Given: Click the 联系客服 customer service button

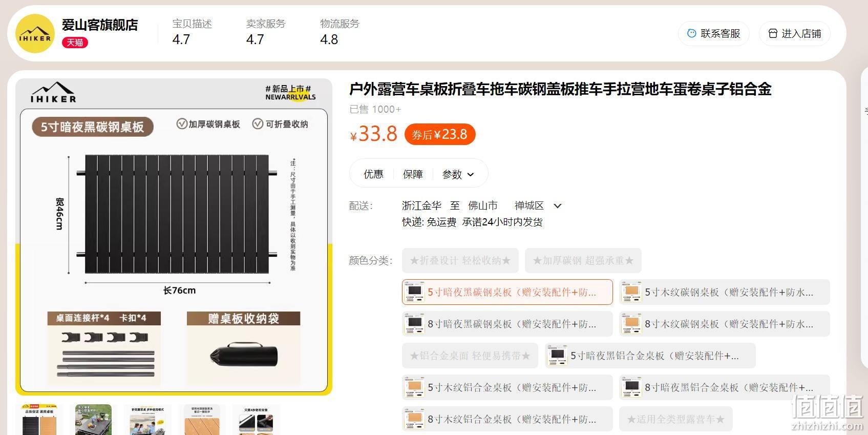Looking at the screenshot, I should click(713, 33).
